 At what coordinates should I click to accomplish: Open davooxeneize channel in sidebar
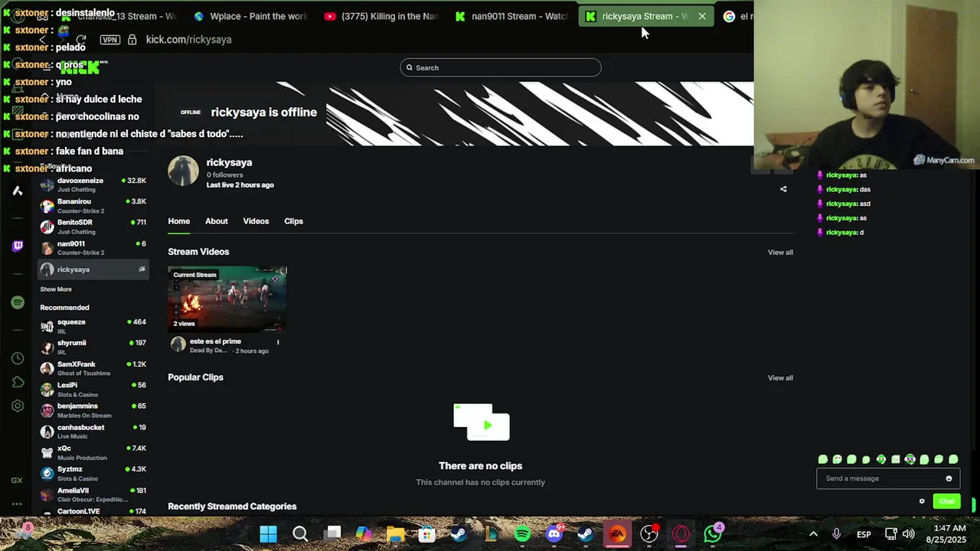click(93, 185)
